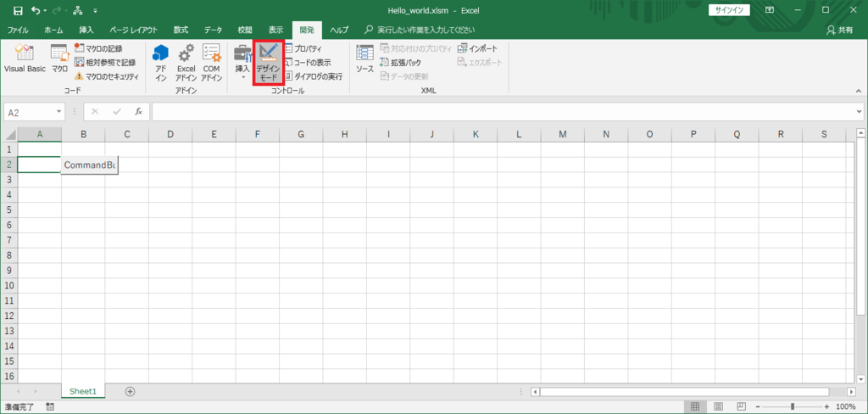Open the Macros dialog
The height and width of the screenshot is (414, 868).
[60, 59]
